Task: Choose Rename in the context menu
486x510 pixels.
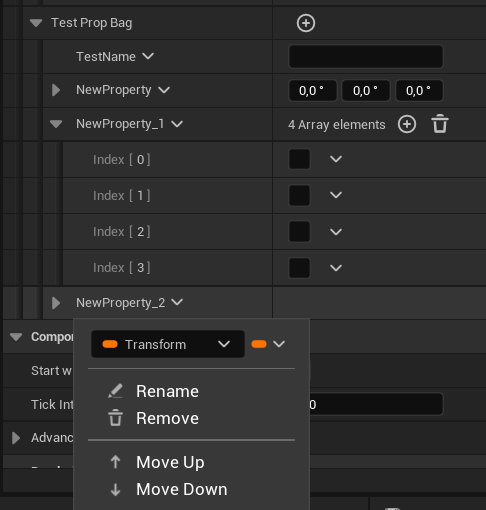Action: 167,391
